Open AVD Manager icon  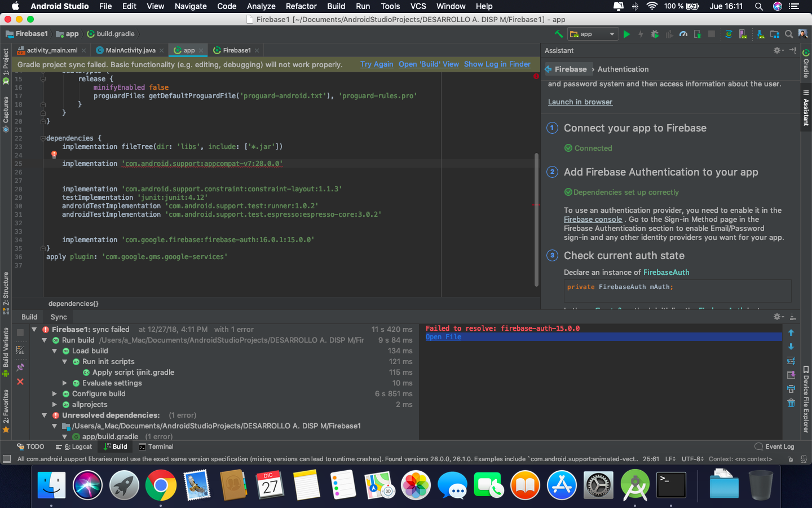pos(743,34)
